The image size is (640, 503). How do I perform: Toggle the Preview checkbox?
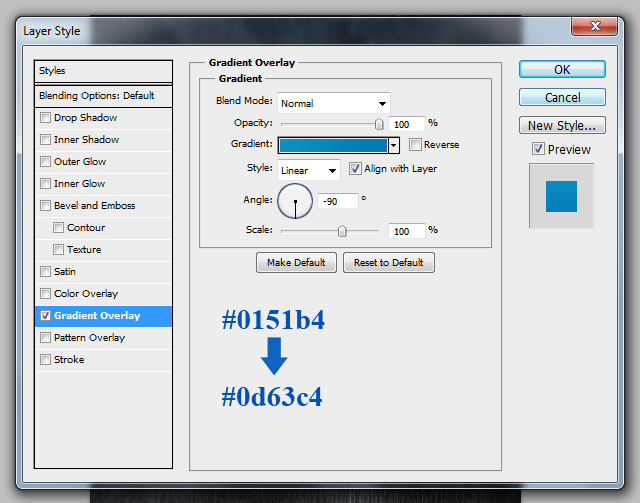coord(538,149)
